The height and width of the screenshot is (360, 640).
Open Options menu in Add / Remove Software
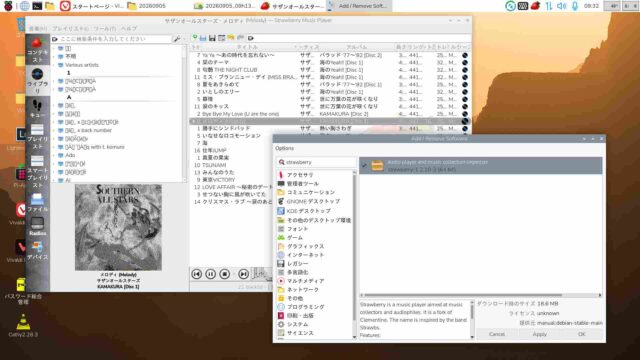click(x=284, y=148)
